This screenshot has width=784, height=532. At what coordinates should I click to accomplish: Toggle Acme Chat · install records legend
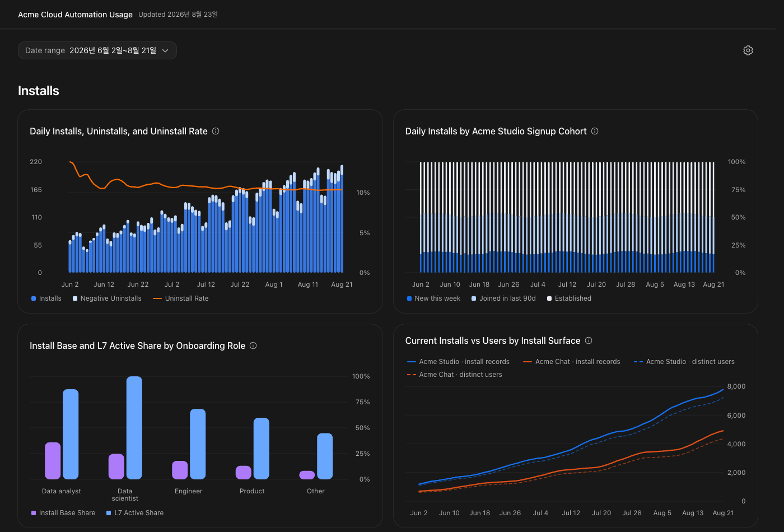tap(571, 362)
